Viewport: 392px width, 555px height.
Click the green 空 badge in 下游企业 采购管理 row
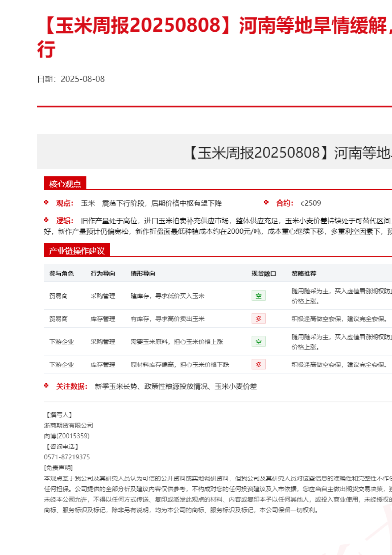tap(258, 342)
